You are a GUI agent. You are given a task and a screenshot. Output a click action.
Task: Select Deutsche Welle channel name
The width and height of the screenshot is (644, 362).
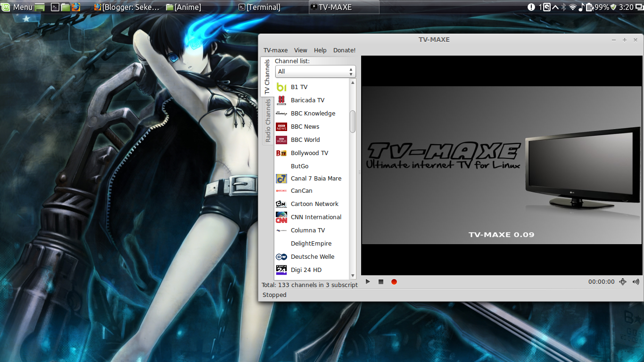313,257
